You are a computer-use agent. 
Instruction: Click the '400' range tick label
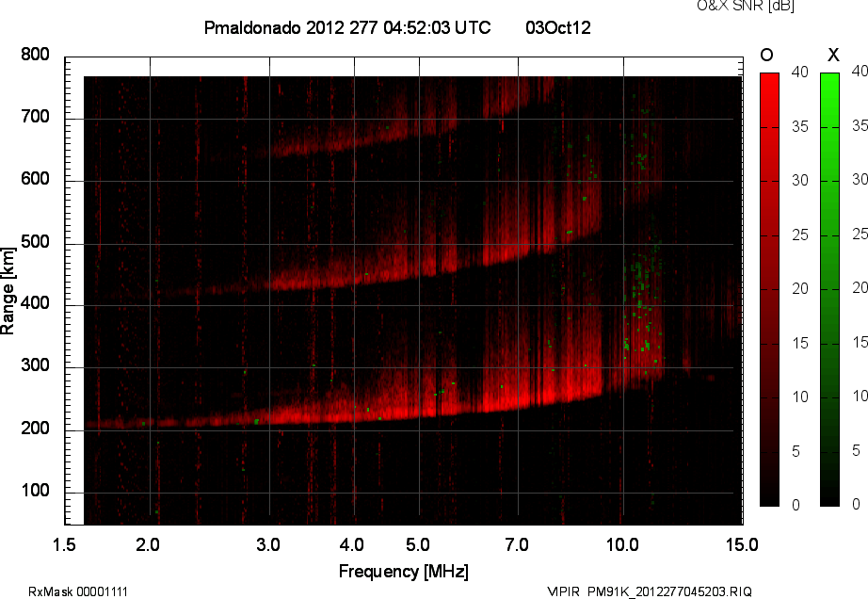(36, 303)
